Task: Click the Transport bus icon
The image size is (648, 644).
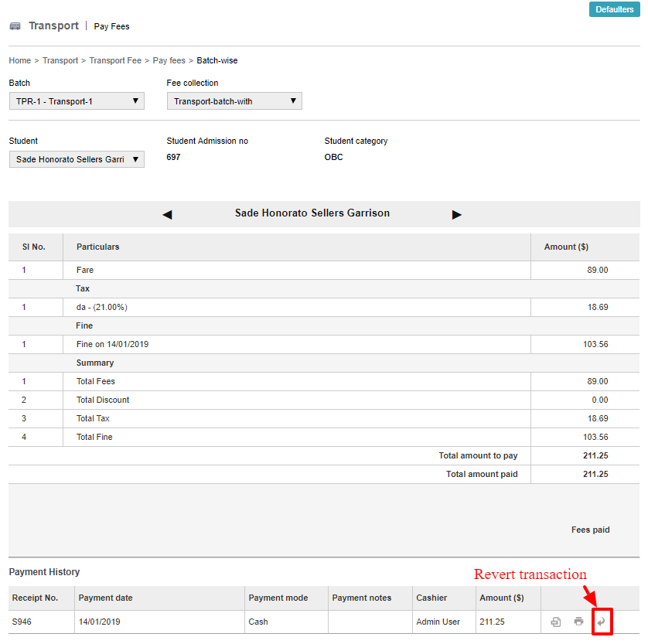Action: 15,26
